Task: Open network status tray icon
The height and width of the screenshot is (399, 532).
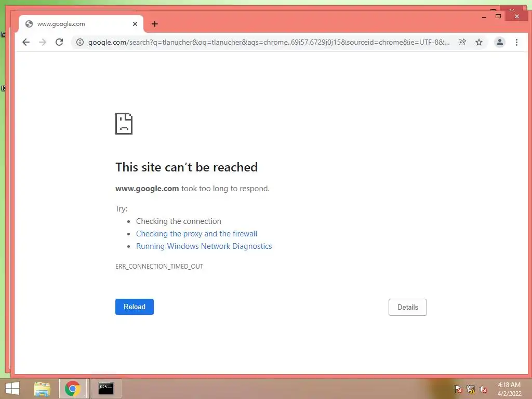Action: point(471,389)
